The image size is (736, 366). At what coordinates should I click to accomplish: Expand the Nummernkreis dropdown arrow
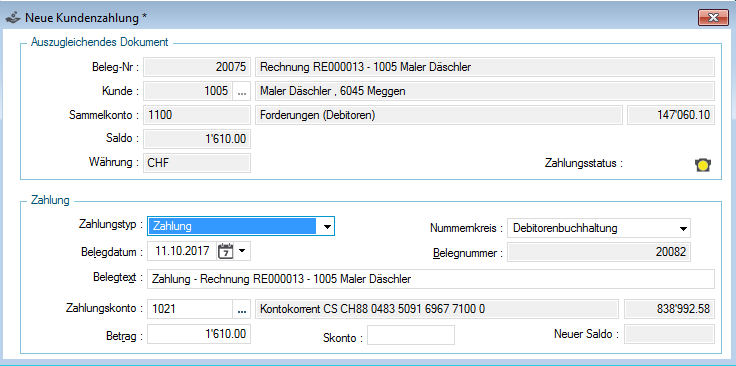[682, 229]
